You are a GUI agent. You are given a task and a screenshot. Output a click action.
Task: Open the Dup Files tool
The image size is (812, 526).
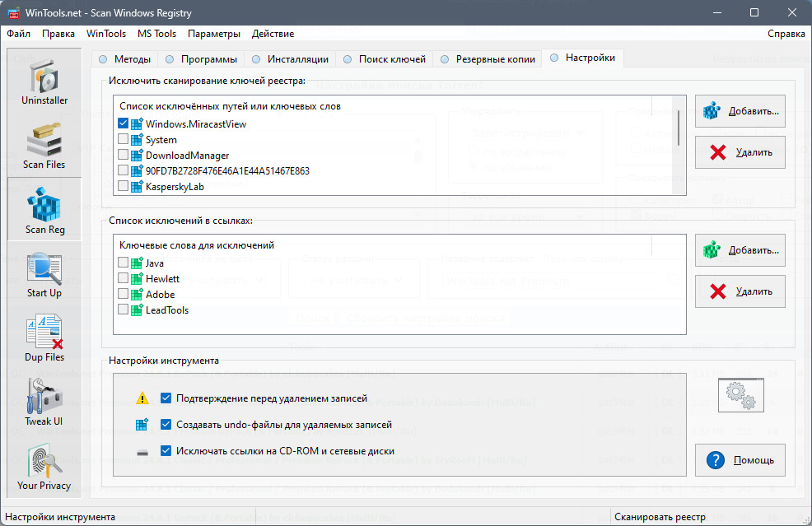pos(44,338)
